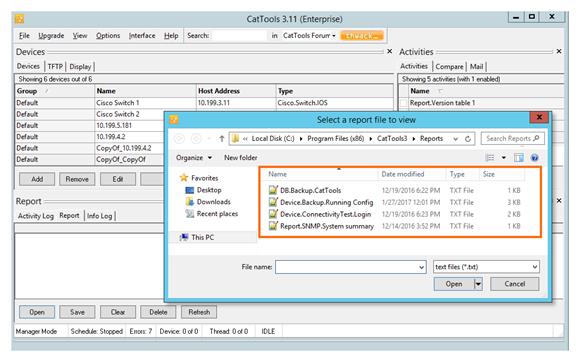580x362 pixels.
Task: Open the Options menu
Action: click(108, 36)
